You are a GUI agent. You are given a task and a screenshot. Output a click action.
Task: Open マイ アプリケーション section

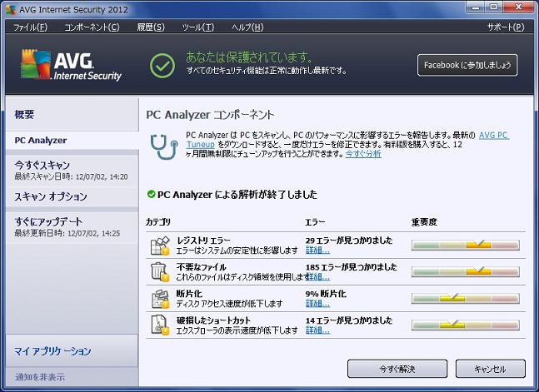coord(72,351)
